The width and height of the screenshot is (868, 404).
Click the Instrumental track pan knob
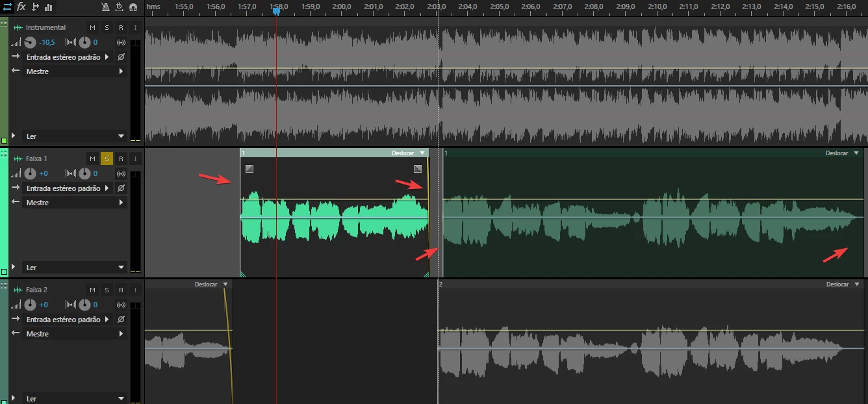click(x=85, y=43)
